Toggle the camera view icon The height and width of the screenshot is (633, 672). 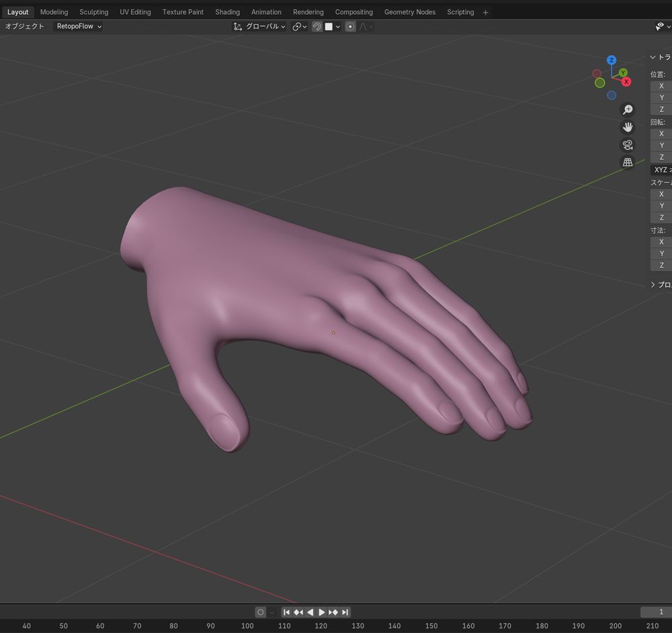[x=628, y=145]
